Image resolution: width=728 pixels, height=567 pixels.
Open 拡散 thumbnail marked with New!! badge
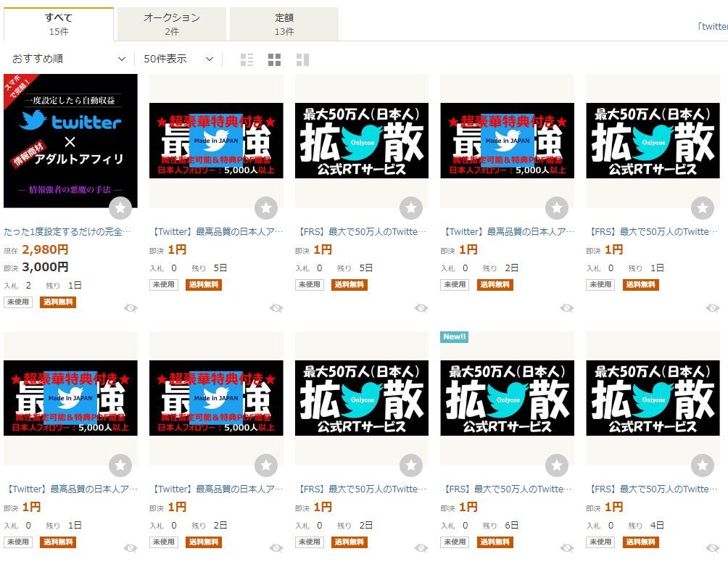pyautogui.click(x=507, y=398)
